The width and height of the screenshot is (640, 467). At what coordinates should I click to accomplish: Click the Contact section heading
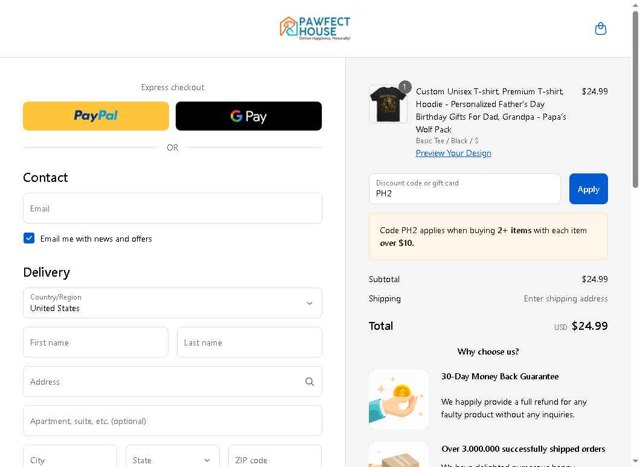click(45, 178)
